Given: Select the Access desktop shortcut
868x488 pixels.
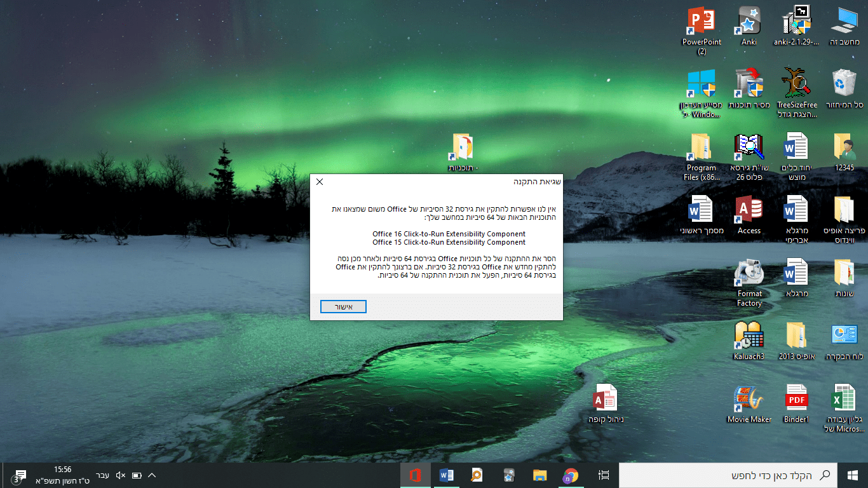Looking at the screenshot, I should coord(749,215).
